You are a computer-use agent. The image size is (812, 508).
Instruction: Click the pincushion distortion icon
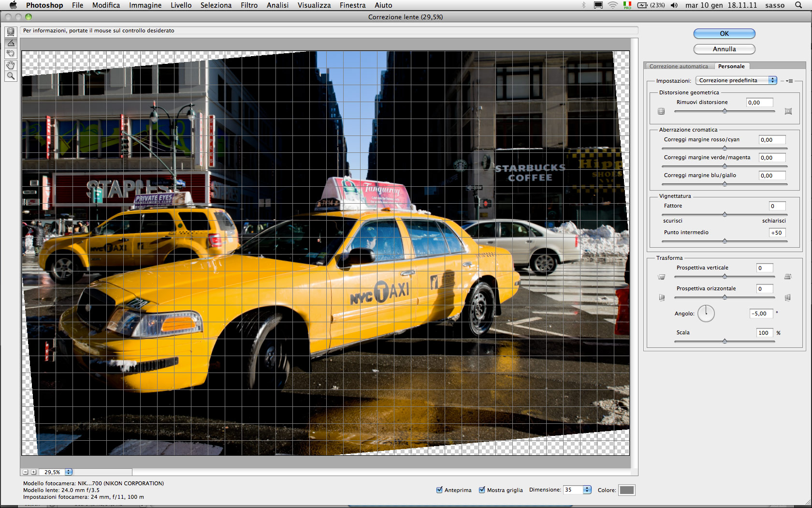[788, 111]
